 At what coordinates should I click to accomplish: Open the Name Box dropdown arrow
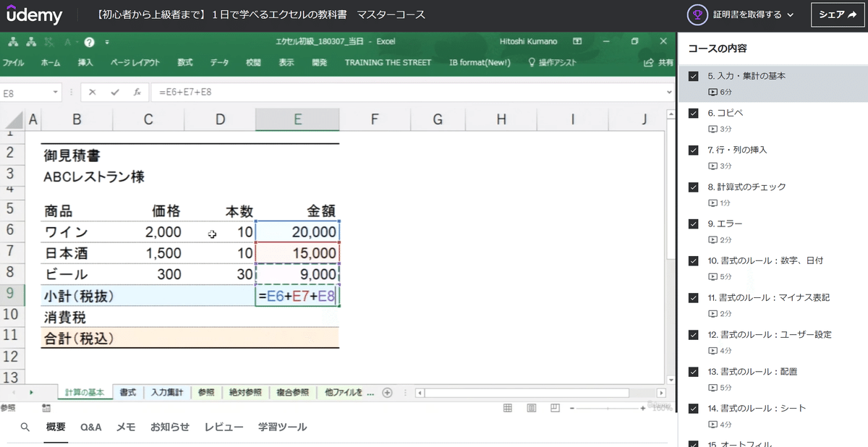coord(56,93)
